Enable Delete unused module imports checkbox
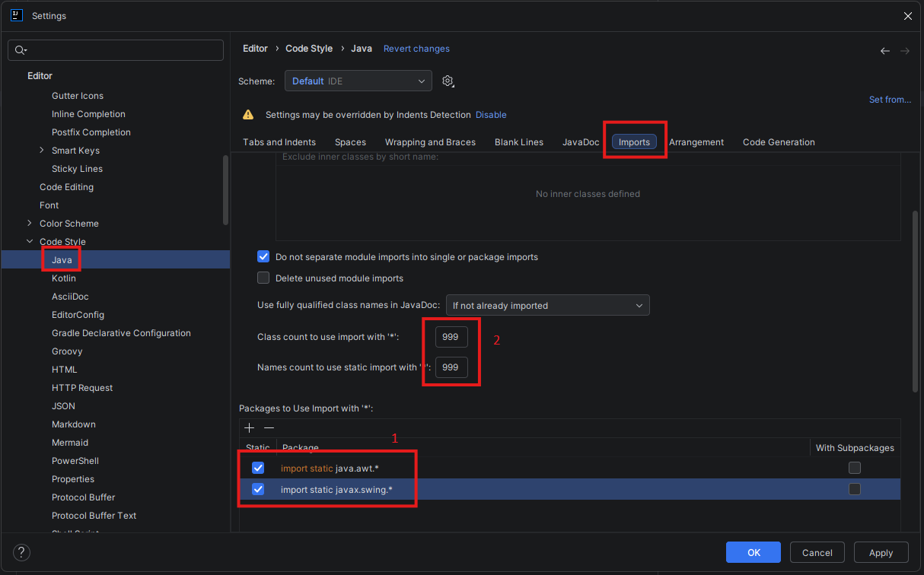This screenshot has height=575, width=924. tap(264, 278)
